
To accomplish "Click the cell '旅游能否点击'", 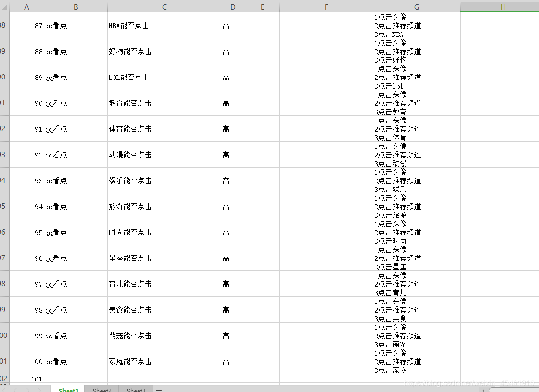I will pyautogui.click(x=164, y=206).
